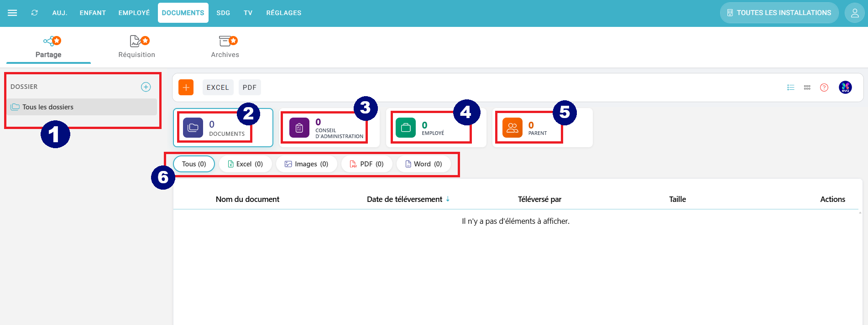Open Toutes les installations selector

pyautogui.click(x=779, y=13)
